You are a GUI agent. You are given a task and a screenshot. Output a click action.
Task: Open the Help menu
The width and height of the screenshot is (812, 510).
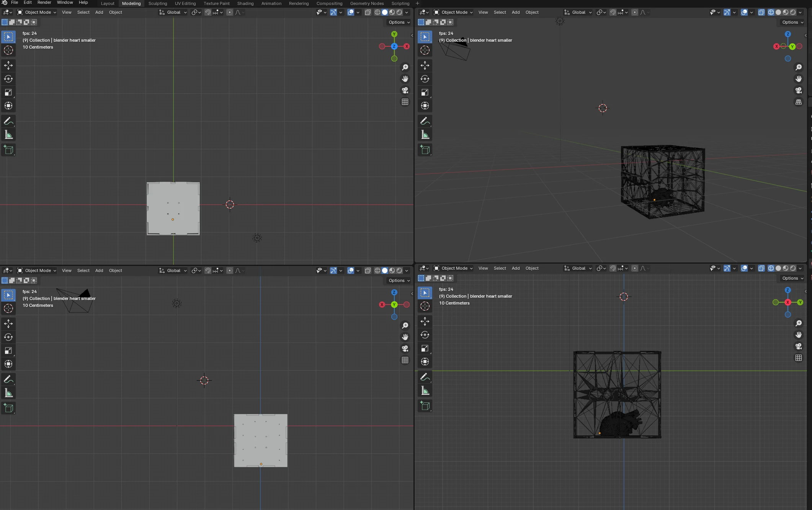pyautogui.click(x=83, y=3)
